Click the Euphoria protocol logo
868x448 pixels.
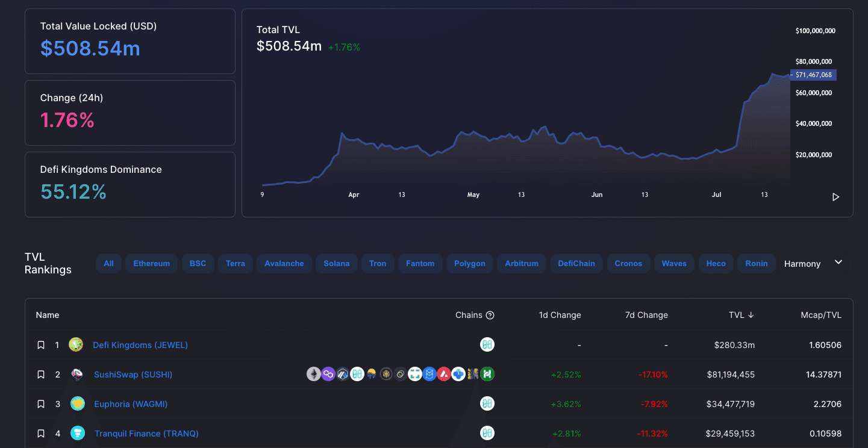coord(77,404)
